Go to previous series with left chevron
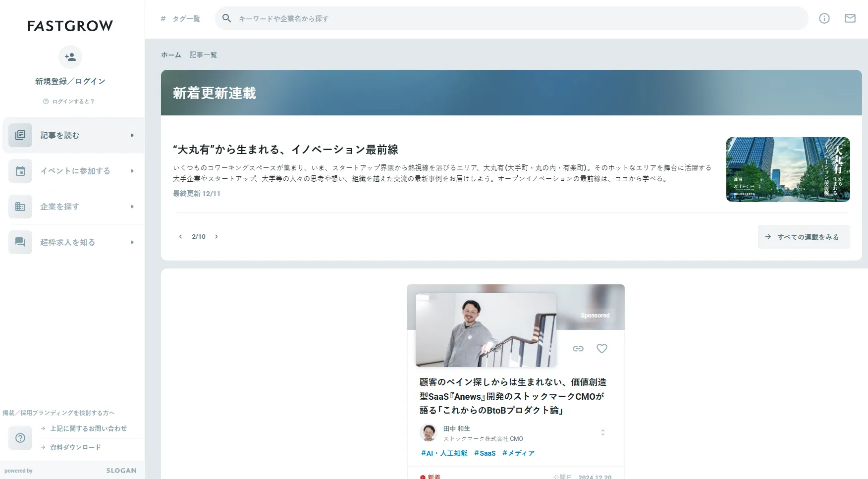 [x=181, y=237]
